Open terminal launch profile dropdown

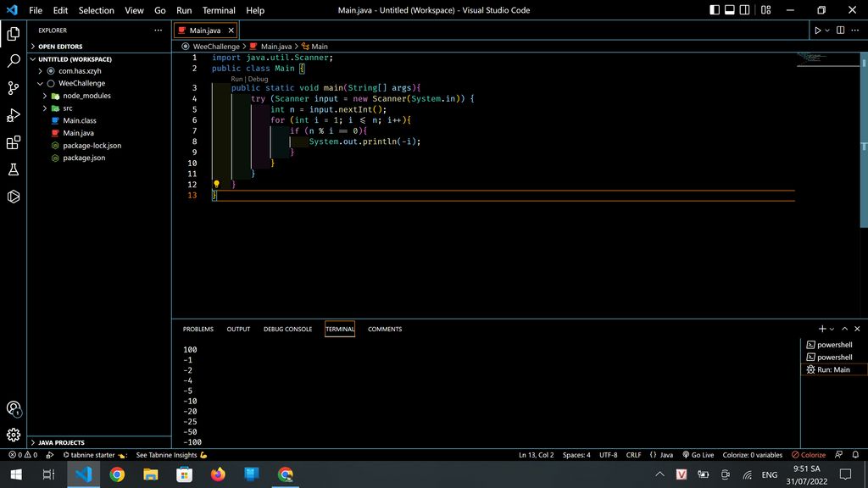(x=832, y=329)
